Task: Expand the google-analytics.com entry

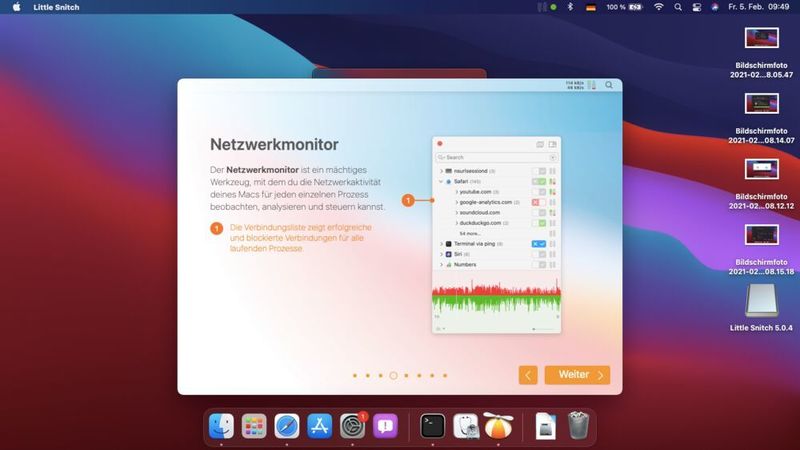Action: coord(456,203)
